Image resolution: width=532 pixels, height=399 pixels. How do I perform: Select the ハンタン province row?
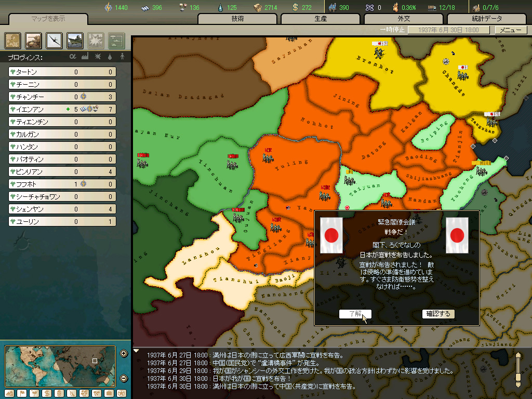pyautogui.click(x=62, y=147)
